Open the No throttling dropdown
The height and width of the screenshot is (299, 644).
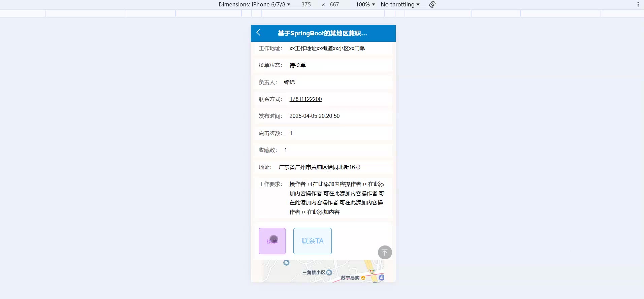pyautogui.click(x=400, y=4)
